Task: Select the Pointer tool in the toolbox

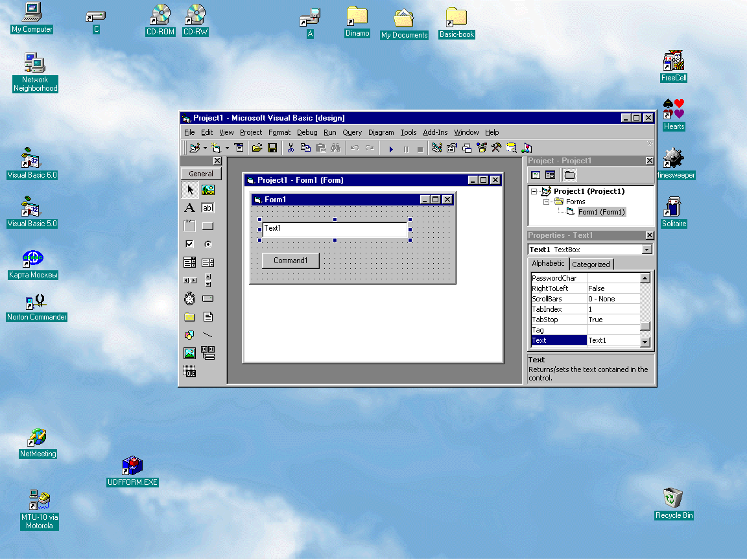Action: click(190, 190)
